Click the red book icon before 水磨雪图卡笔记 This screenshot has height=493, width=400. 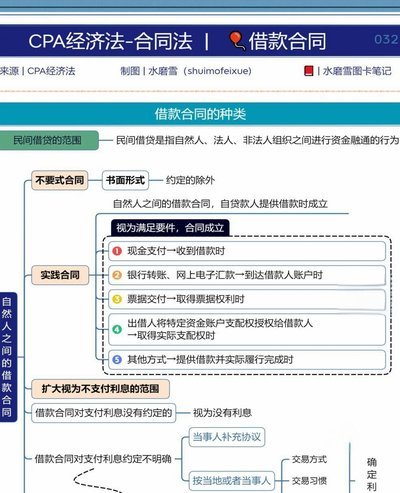309,71
